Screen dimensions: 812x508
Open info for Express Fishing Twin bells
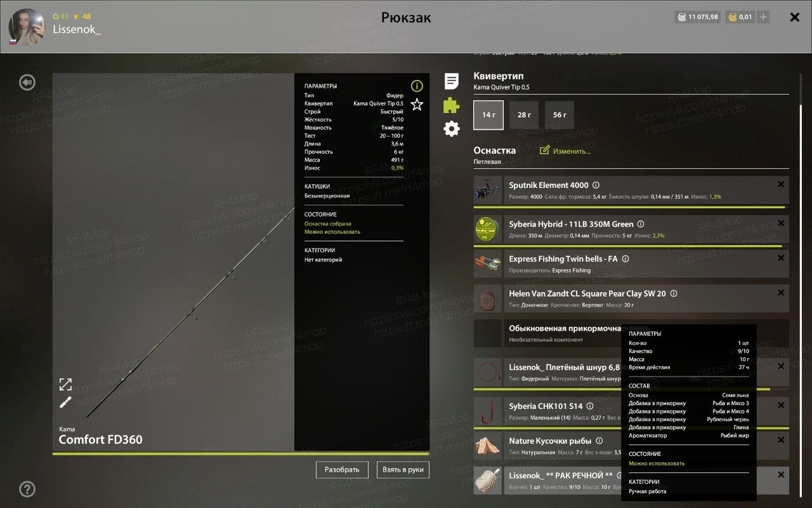coord(625,259)
